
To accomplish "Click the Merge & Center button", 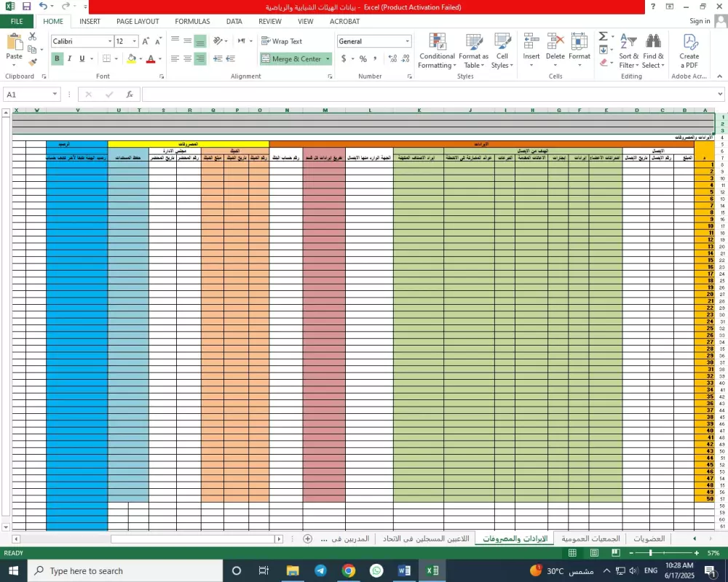I will [291, 58].
